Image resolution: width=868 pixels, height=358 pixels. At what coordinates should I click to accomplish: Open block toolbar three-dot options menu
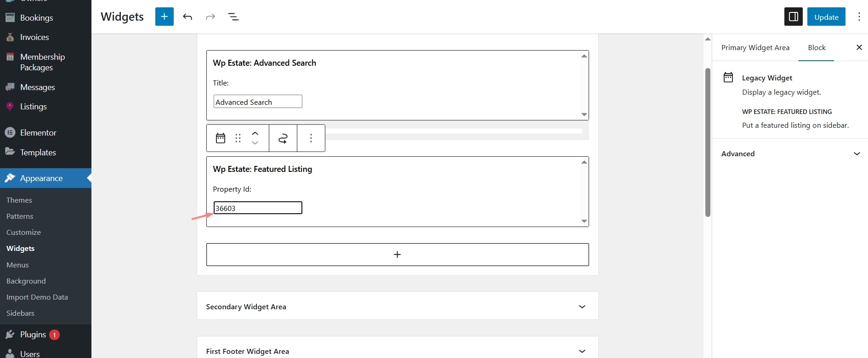[x=311, y=138]
